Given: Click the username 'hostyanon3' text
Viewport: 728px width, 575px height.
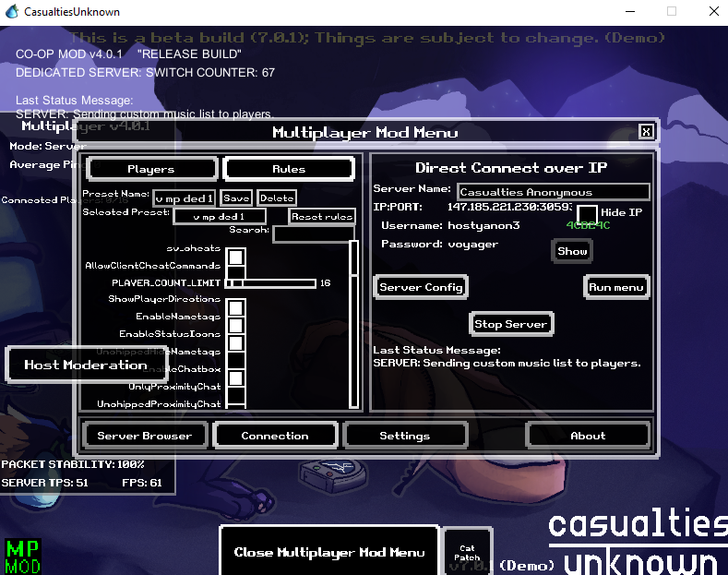Looking at the screenshot, I should 483,226.
